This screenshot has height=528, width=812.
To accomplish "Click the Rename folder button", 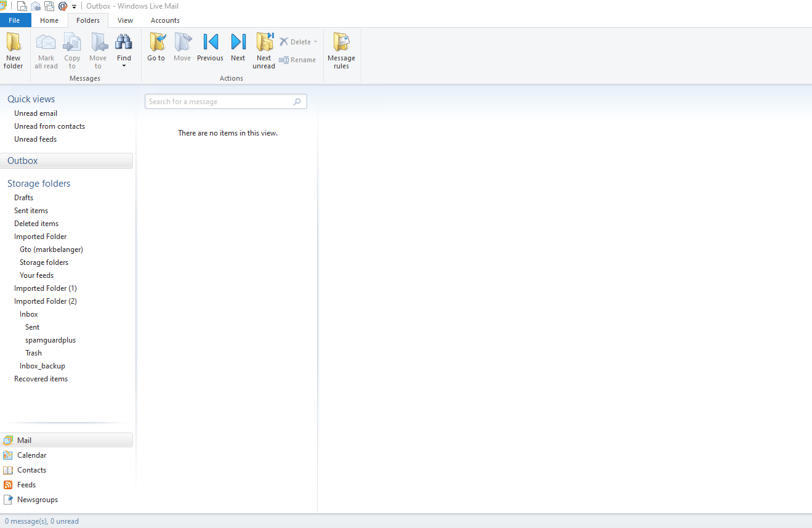I will coord(297,60).
